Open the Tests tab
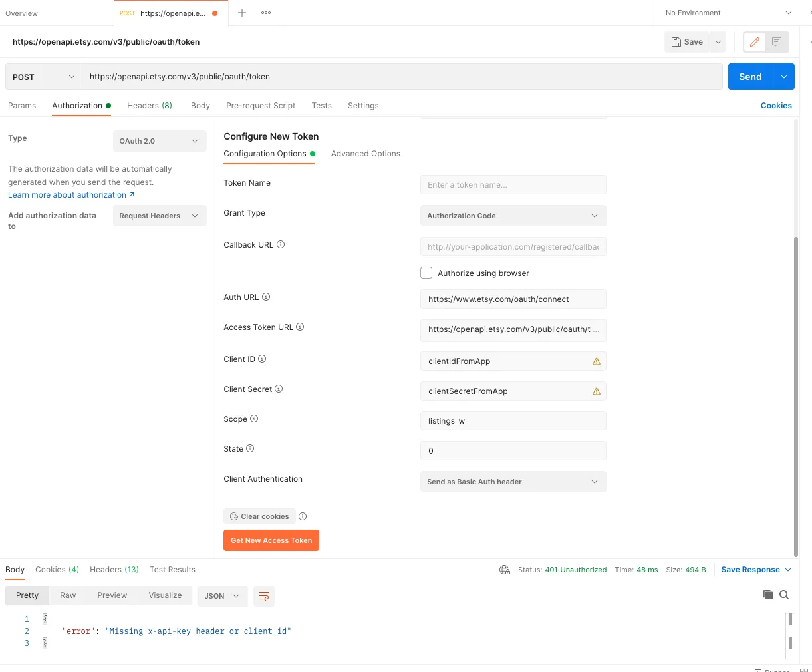 click(322, 106)
